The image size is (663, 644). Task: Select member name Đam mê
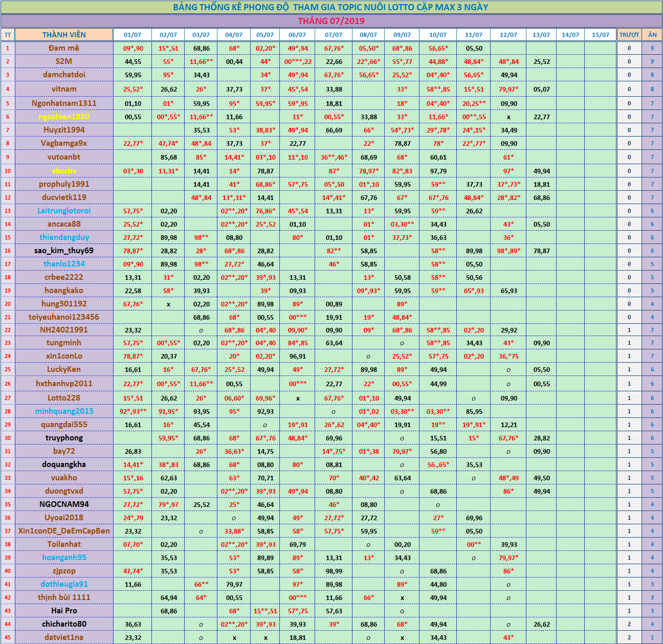tap(64, 48)
